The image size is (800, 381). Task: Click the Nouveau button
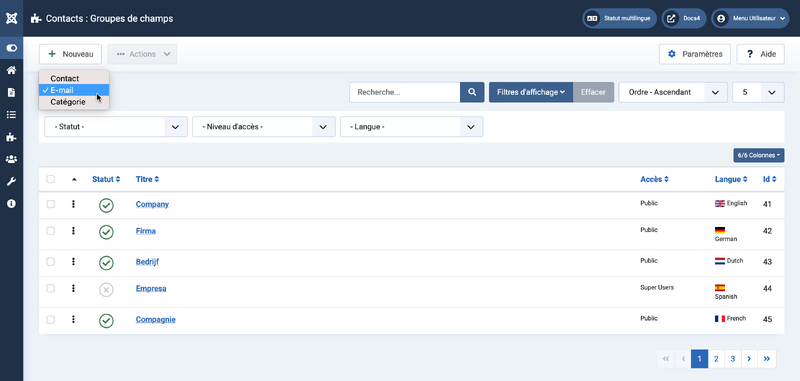(x=70, y=54)
